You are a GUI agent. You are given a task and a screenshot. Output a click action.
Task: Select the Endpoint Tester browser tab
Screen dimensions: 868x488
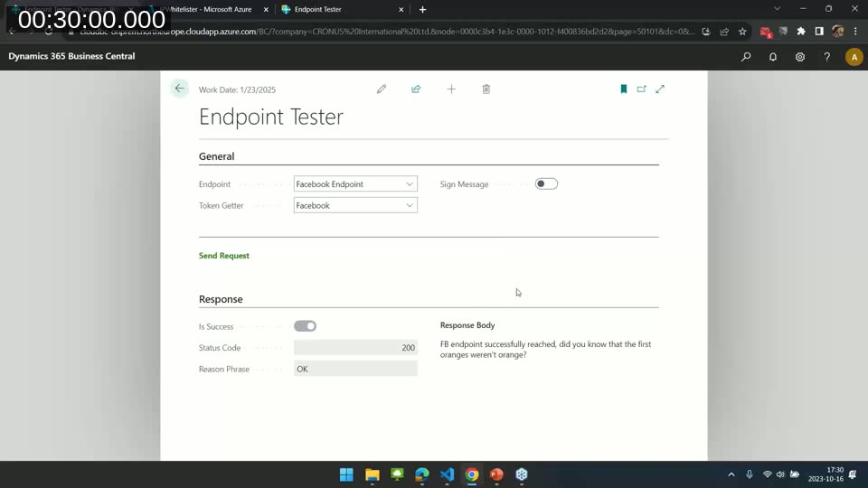click(x=337, y=9)
